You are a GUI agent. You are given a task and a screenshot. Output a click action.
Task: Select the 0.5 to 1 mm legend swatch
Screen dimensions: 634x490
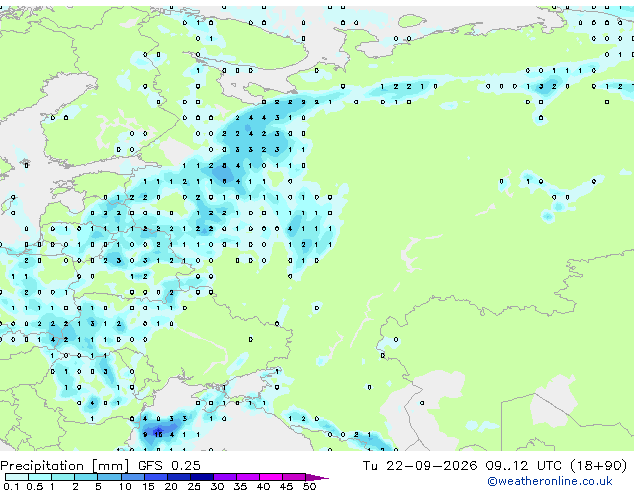(x=40, y=477)
